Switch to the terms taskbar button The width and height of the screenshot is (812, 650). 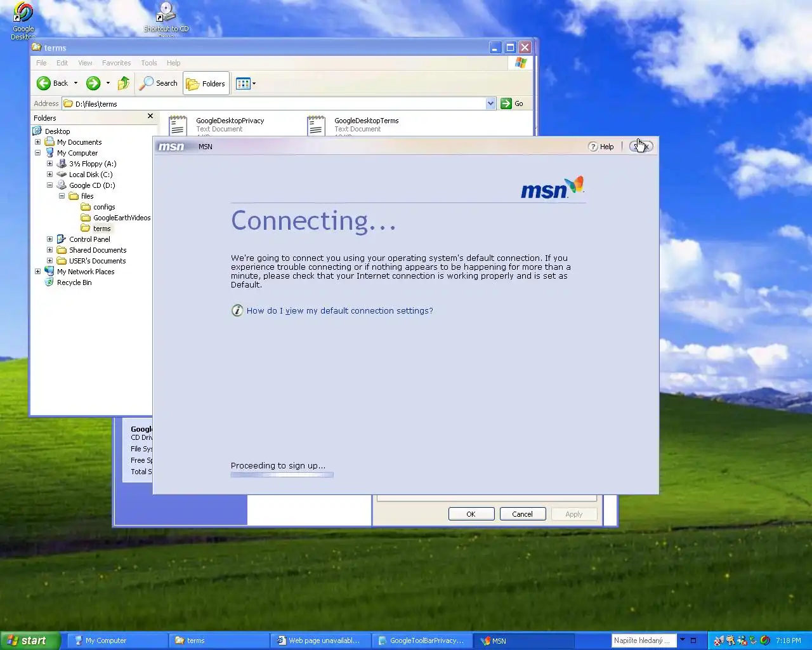pos(218,640)
